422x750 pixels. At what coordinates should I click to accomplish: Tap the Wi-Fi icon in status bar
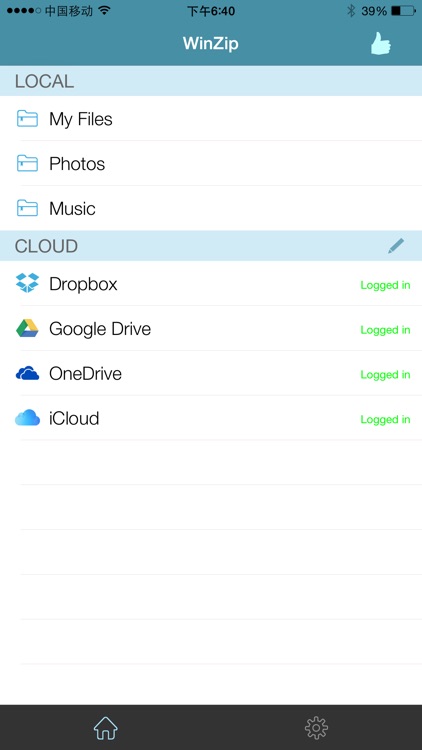[104, 11]
